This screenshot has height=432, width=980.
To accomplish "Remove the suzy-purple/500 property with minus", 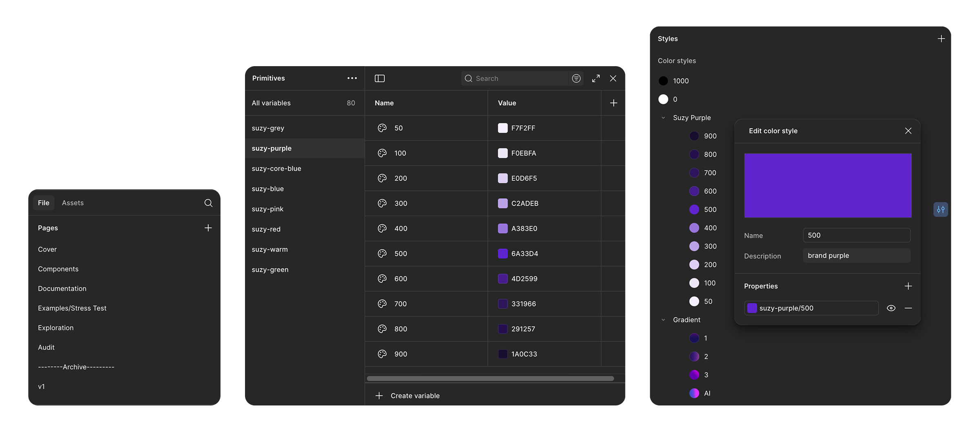I will point(908,308).
